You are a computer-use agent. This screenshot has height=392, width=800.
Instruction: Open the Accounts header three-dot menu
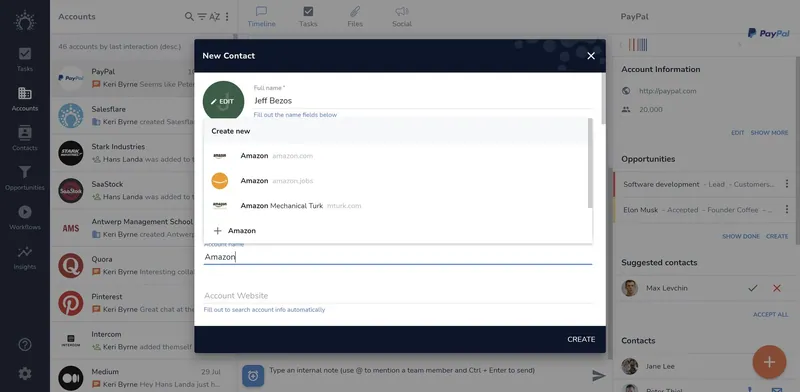coord(227,17)
